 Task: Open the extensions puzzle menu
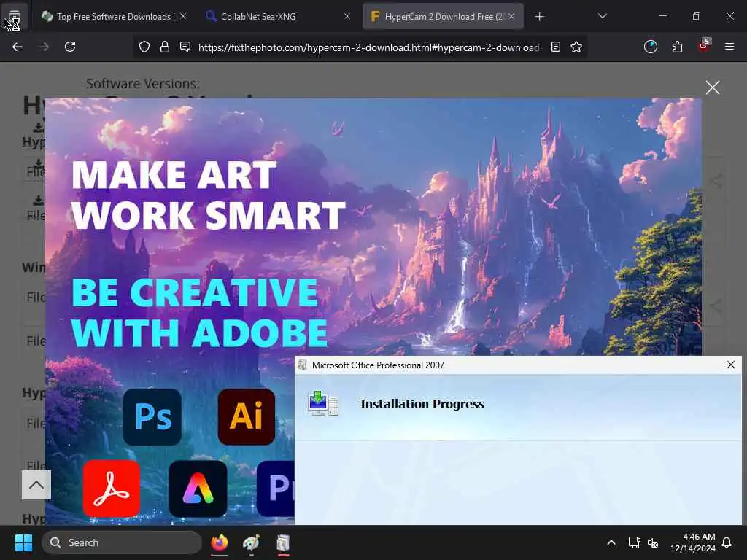tap(677, 47)
